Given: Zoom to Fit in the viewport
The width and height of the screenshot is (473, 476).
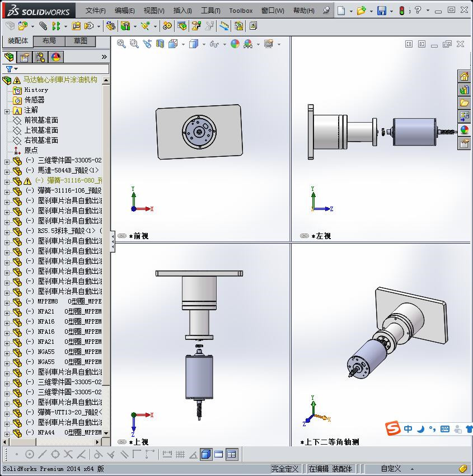Looking at the screenshot, I should 121,44.
